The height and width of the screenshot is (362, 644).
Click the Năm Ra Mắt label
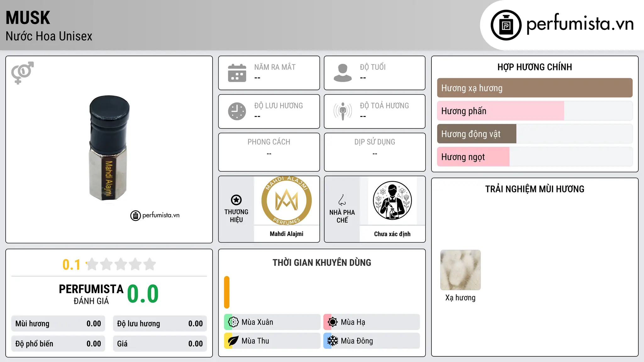[x=275, y=67]
